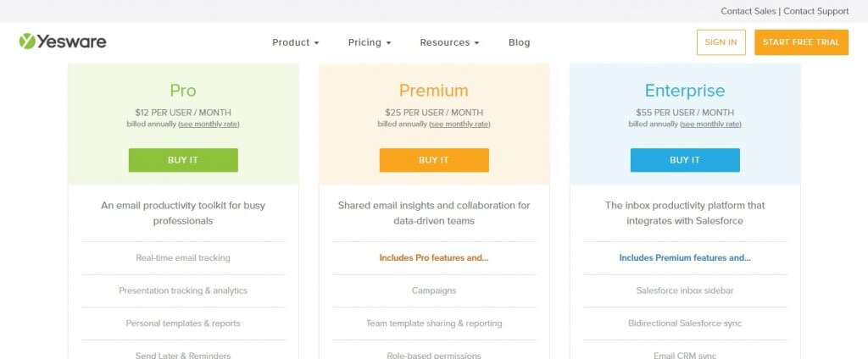Buy the Enterprise plan

(x=685, y=160)
